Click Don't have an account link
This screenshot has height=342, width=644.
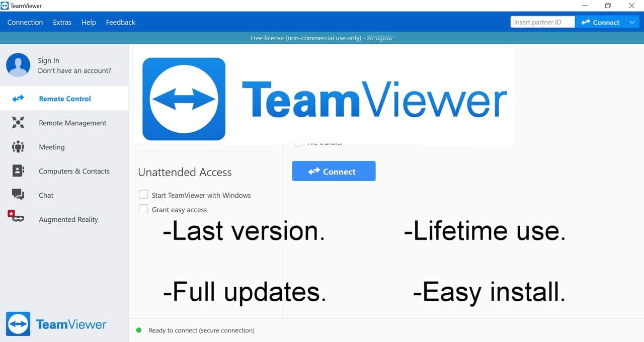pos(74,71)
